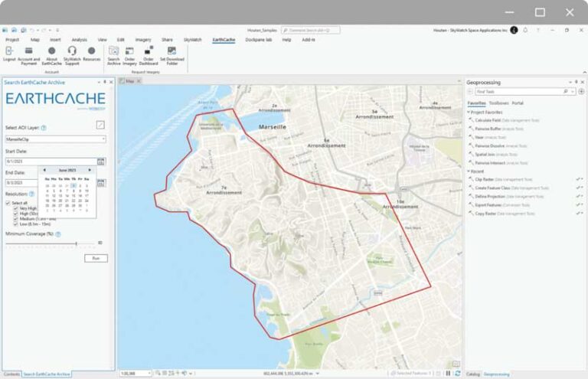
Task: Switch to the Contents pane tab
Action: pyautogui.click(x=11, y=374)
